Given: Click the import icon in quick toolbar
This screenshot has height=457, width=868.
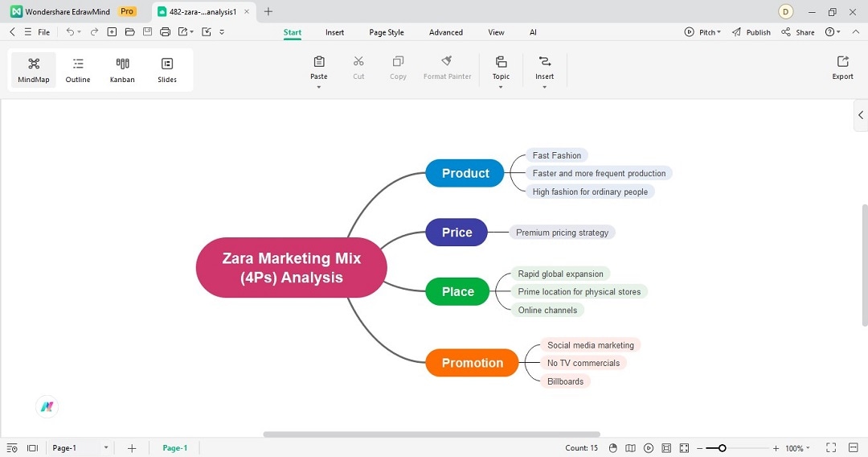Looking at the screenshot, I should [207, 32].
